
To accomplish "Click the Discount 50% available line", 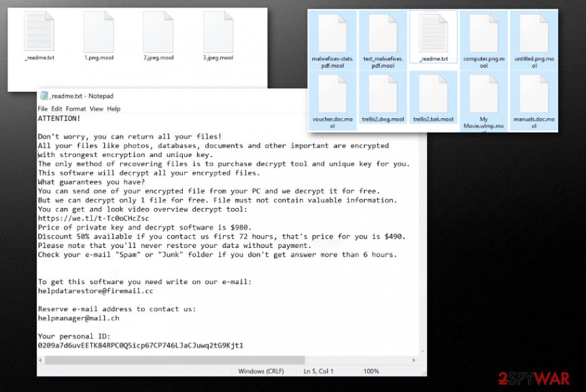I will (x=222, y=236).
